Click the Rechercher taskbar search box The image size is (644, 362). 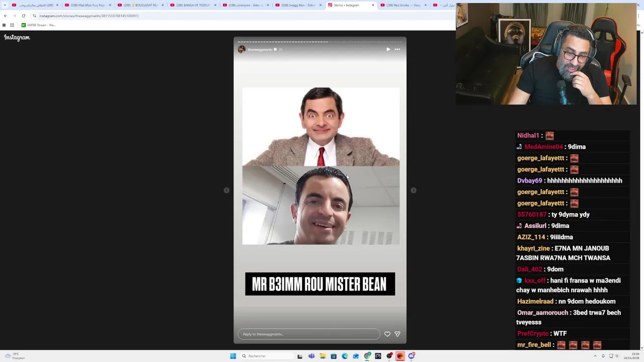click(x=267, y=356)
